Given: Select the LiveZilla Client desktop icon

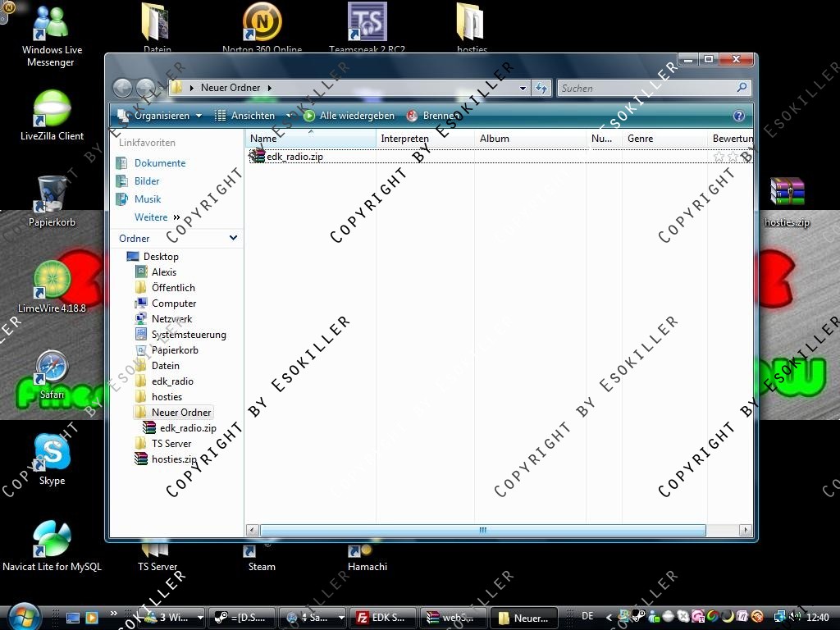Looking at the screenshot, I should (52, 110).
